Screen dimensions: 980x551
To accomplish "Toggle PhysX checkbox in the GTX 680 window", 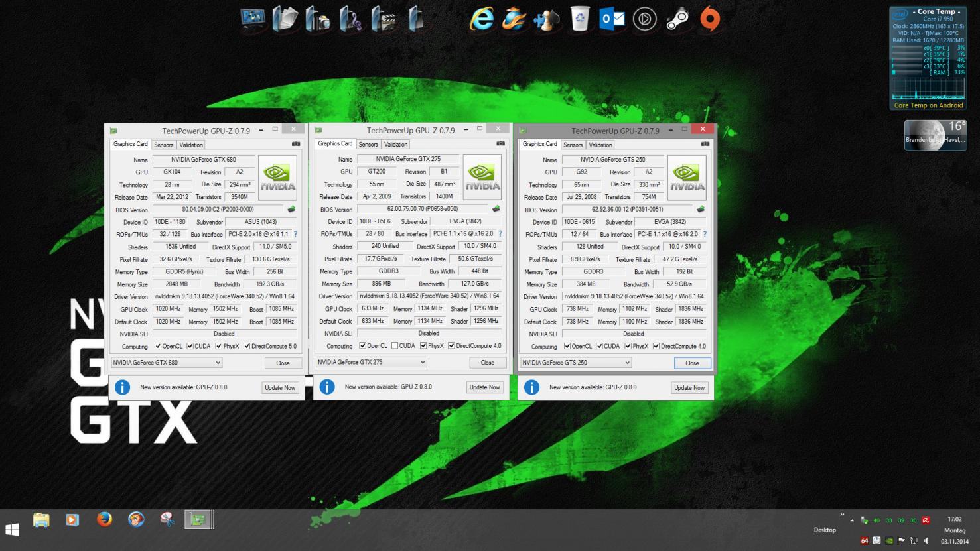I will (x=218, y=346).
